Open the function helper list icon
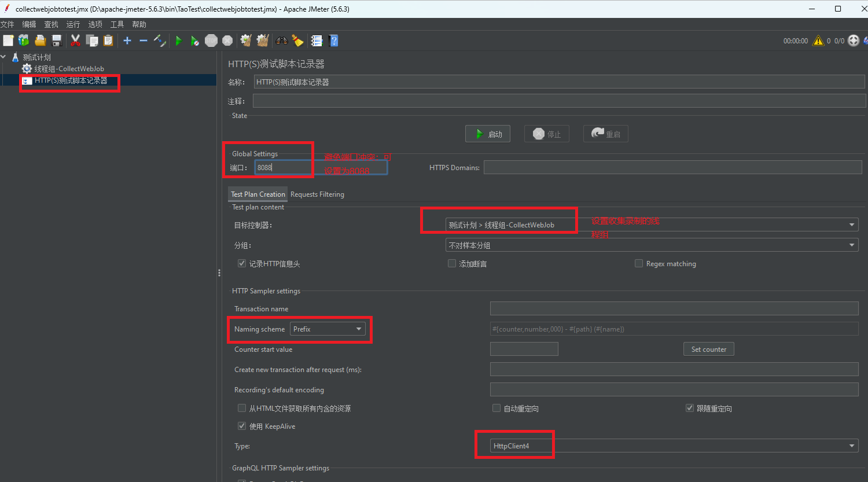The image size is (868, 482). pyautogui.click(x=317, y=41)
